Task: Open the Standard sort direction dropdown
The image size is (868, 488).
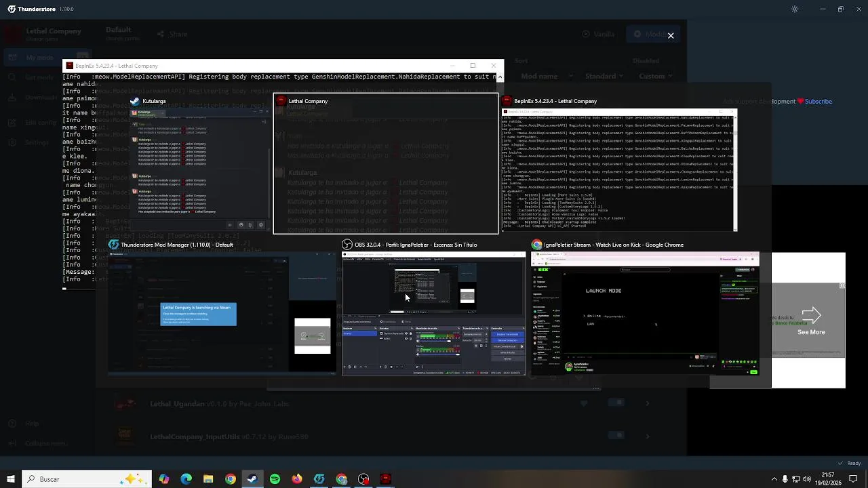Action: point(605,76)
